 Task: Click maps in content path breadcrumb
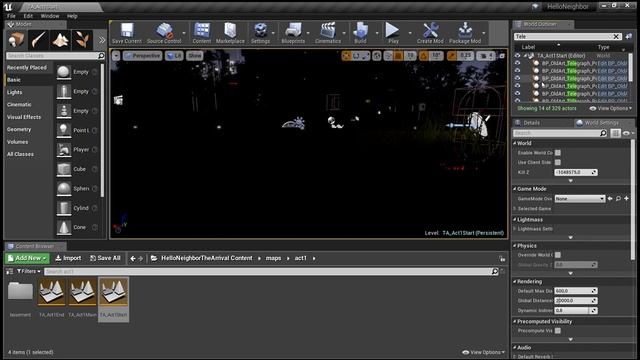click(273, 258)
